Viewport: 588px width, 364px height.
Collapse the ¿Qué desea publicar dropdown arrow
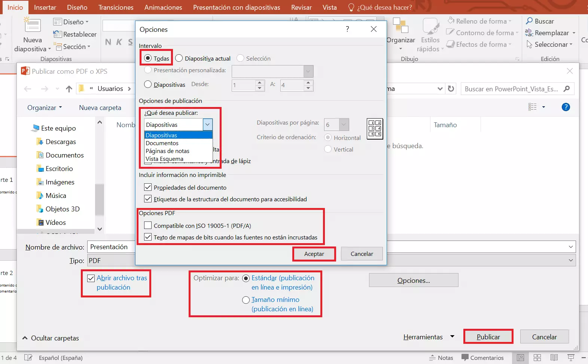[x=208, y=125]
